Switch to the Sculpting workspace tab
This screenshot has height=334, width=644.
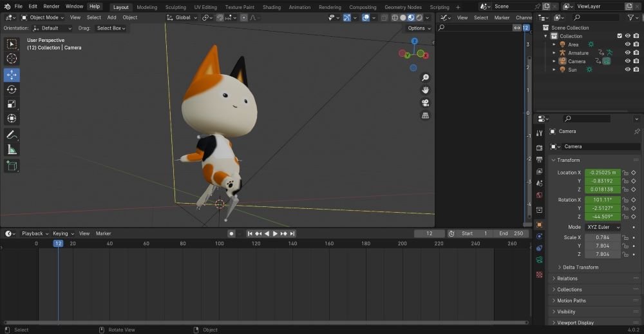pyautogui.click(x=175, y=7)
